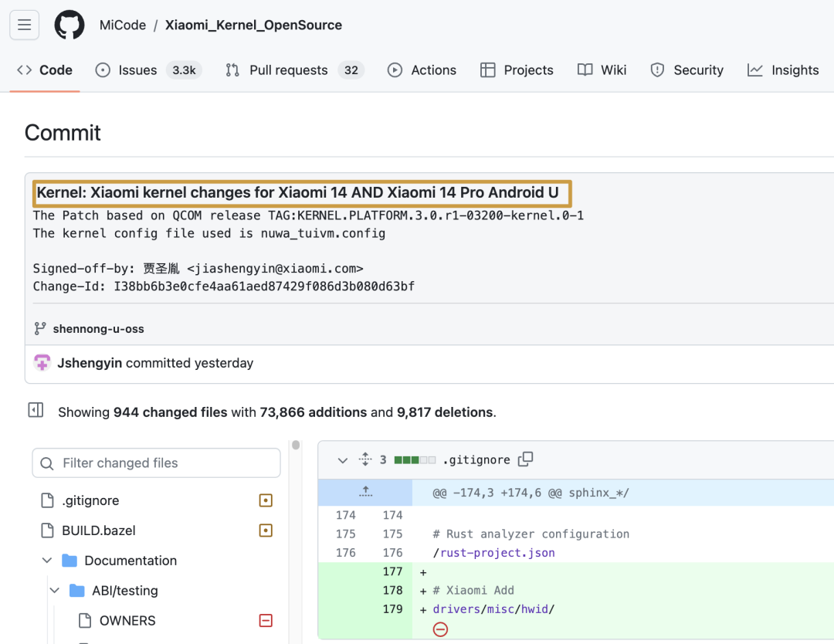Click the file tree scrollbar handle
834x644 pixels.
[296, 445]
